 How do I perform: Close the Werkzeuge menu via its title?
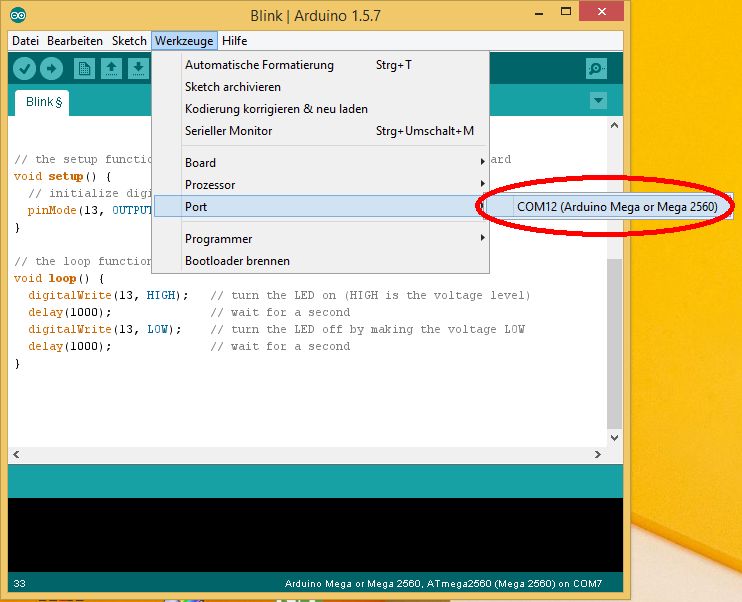pyautogui.click(x=184, y=41)
